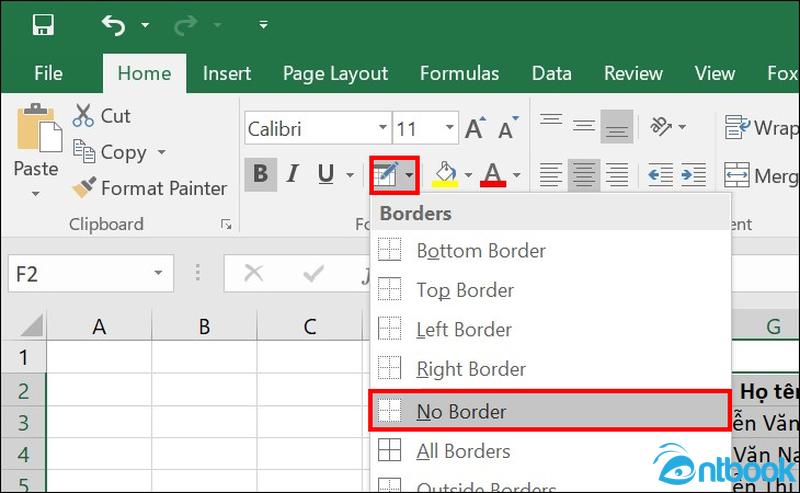Click the font size box showing 11
Image resolution: width=800 pixels, height=493 pixels.
pos(417,129)
